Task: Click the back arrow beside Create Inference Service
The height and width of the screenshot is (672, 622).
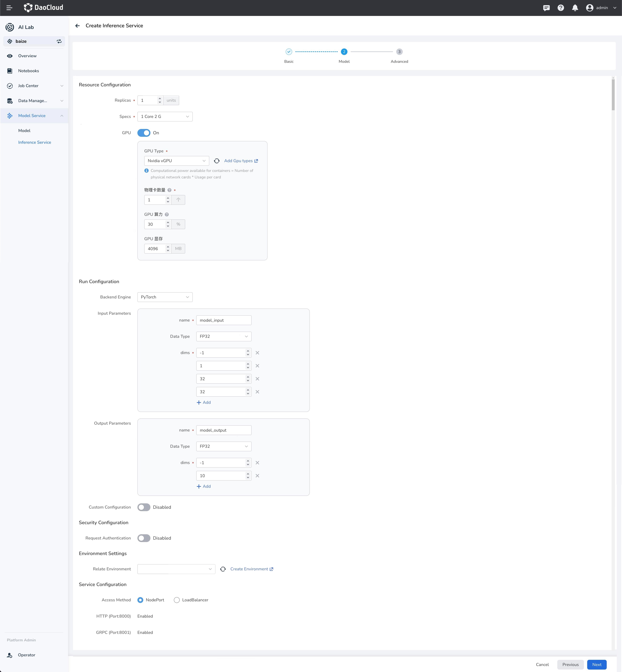Action: click(77, 26)
